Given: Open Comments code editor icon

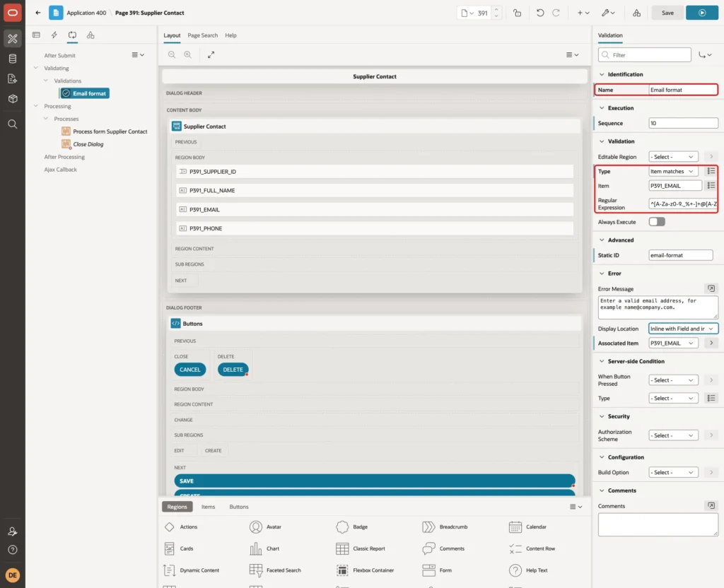Looking at the screenshot, I should [x=711, y=506].
